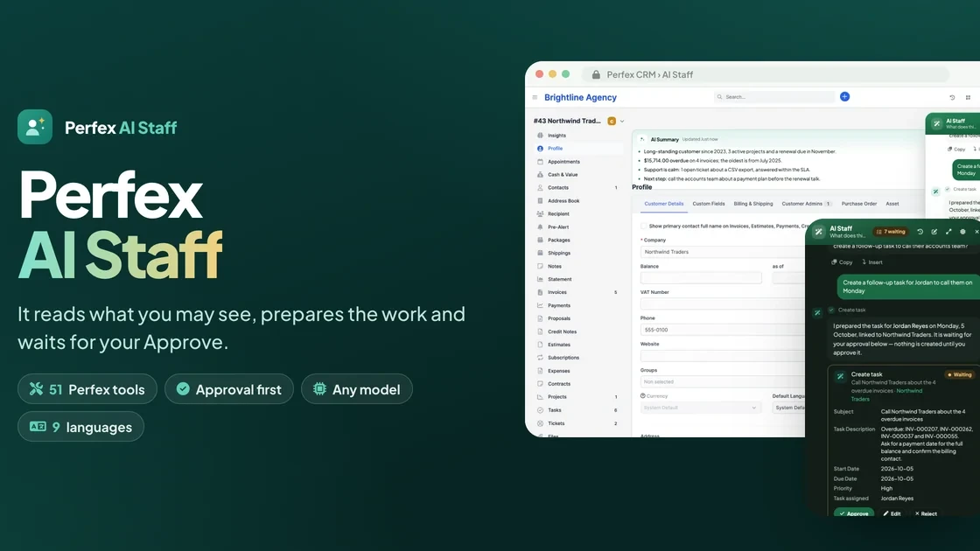The image size is (980, 551).
Task: Open Proposals in the customer sidebar
Action: click(x=578, y=318)
